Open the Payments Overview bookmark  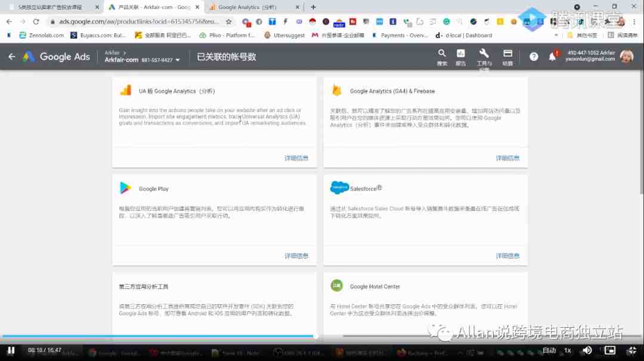400,35
